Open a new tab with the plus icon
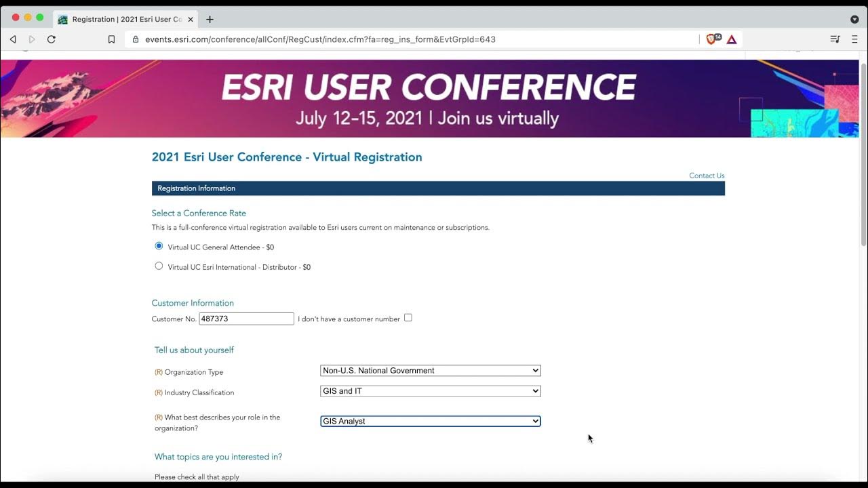868x488 pixels. click(210, 19)
